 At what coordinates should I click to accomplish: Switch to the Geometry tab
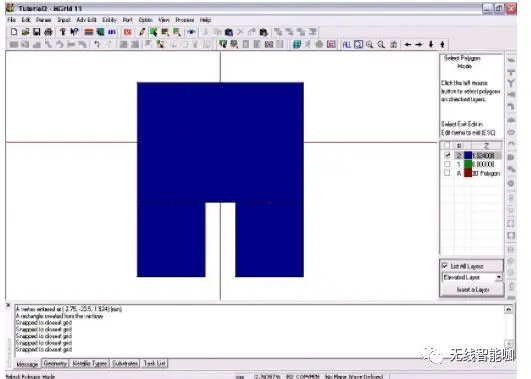pyautogui.click(x=55, y=363)
